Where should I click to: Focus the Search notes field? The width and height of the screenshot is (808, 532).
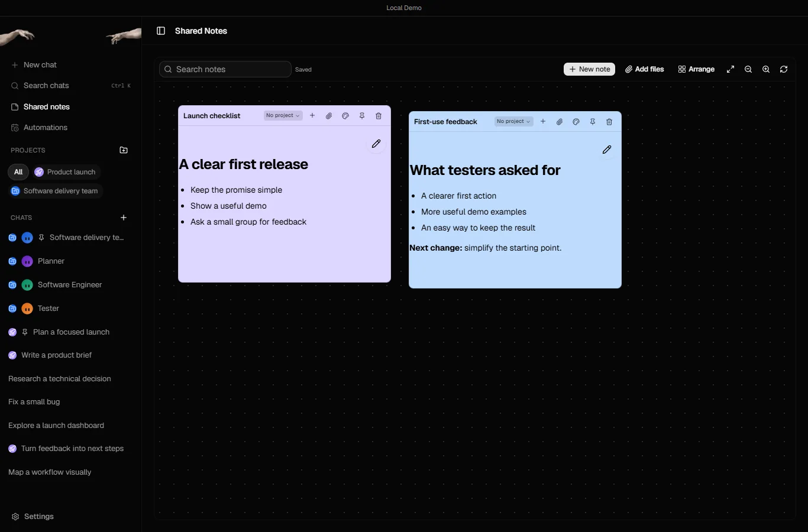225,69
